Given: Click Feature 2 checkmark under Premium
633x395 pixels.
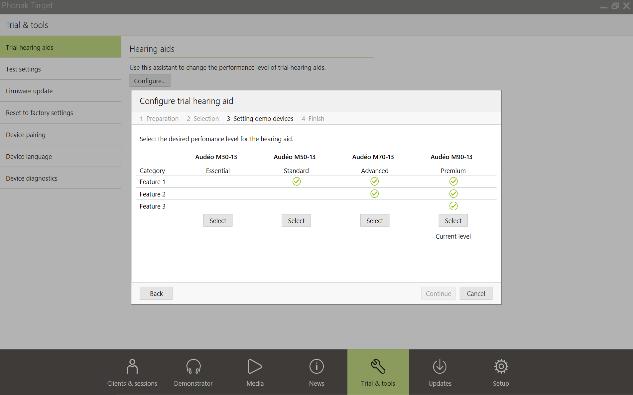Looking at the screenshot, I should tap(453, 194).
